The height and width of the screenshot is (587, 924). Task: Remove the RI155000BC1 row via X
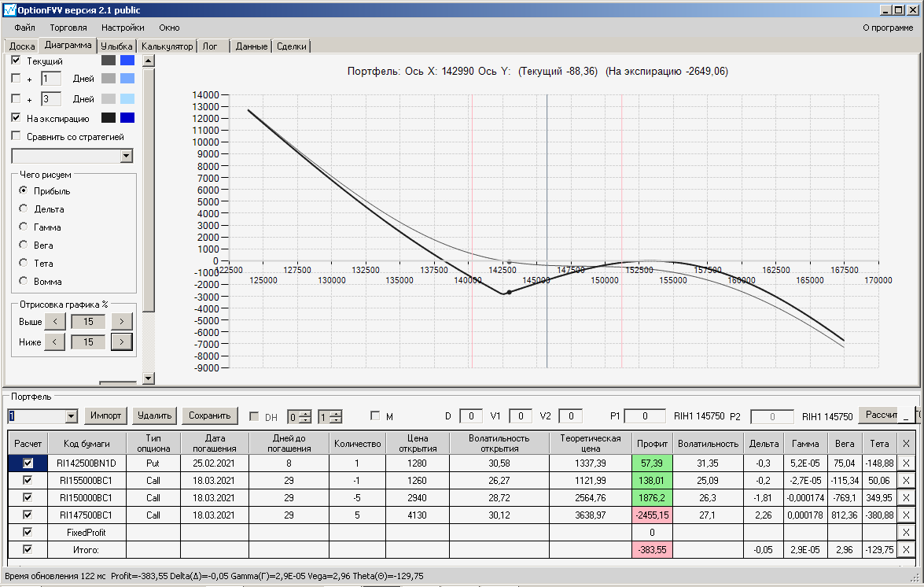coord(906,480)
